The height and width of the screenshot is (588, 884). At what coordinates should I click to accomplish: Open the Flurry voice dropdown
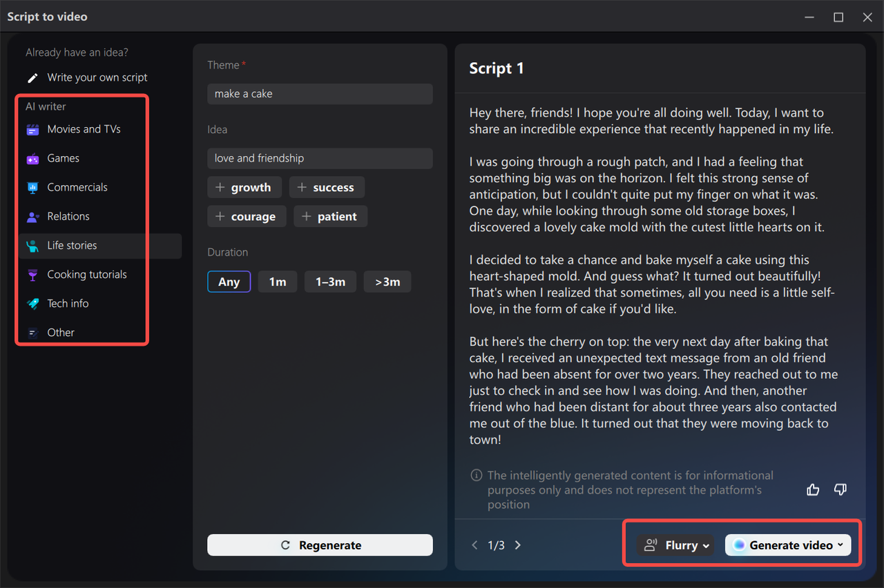click(x=675, y=545)
